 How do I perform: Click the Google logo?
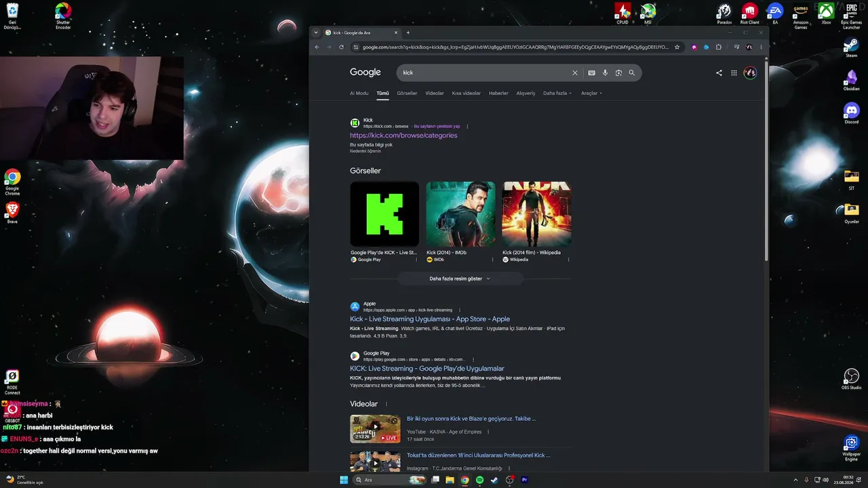[366, 73]
